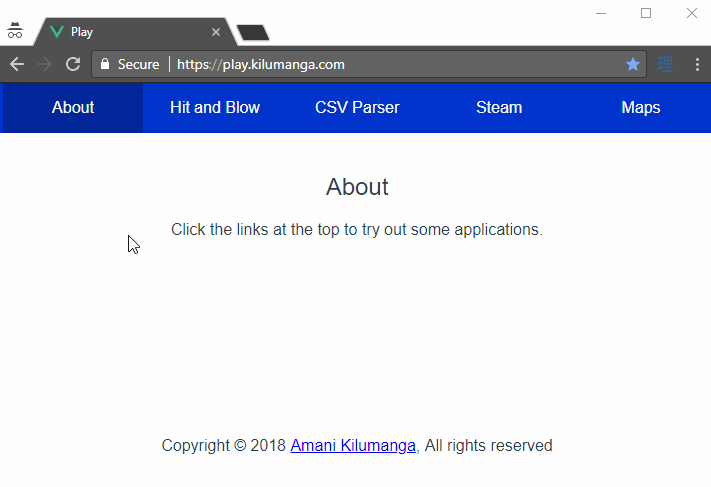Open the About navigation item
Screen dimensions: 711x487
click(x=73, y=107)
